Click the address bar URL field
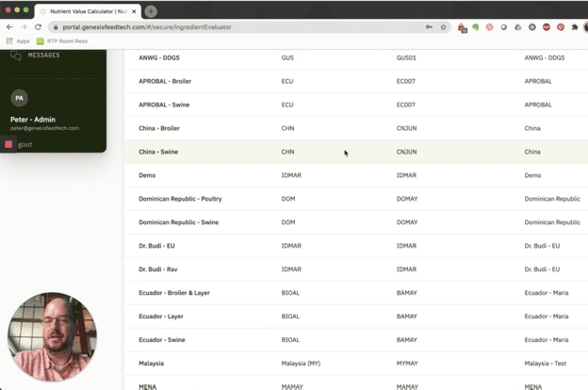Image resolution: width=588 pixels, height=390 pixels. (236, 27)
